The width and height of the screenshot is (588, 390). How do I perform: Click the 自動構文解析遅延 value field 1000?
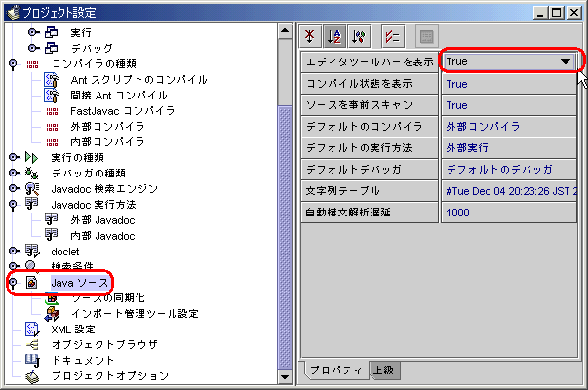[x=511, y=212]
